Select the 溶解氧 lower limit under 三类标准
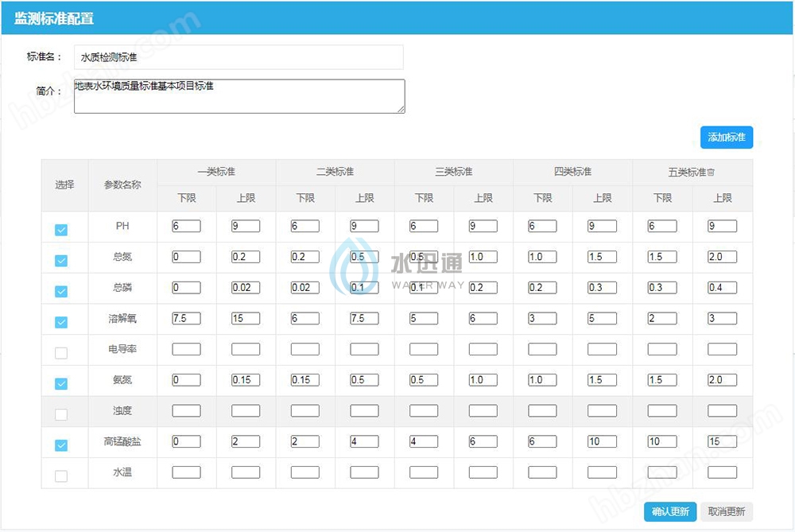 [x=424, y=318]
